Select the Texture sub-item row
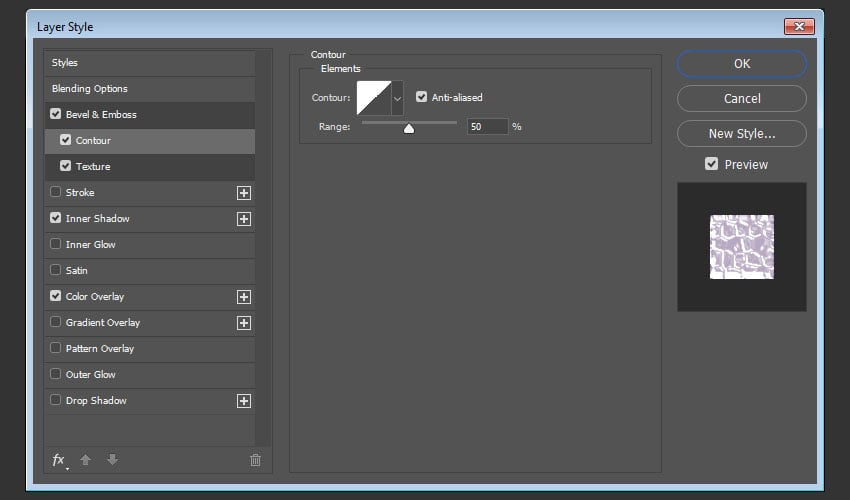The width and height of the screenshot is (850, 500). click(x=150, y=166)
